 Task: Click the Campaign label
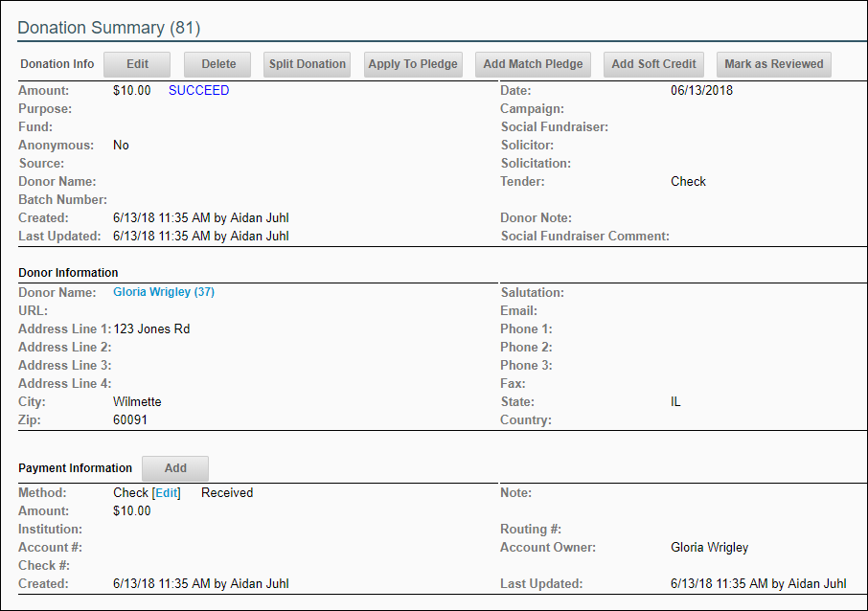(532, 109)
